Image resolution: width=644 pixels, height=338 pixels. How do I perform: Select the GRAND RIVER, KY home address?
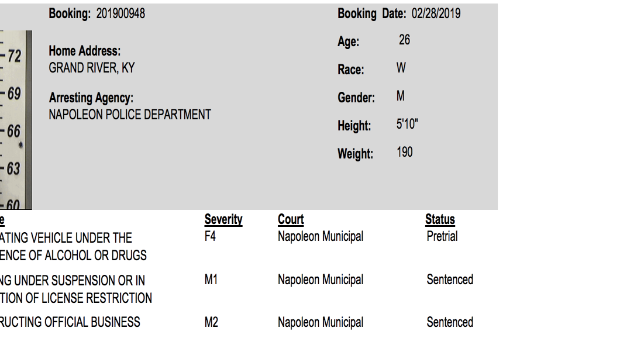[92, 68]
